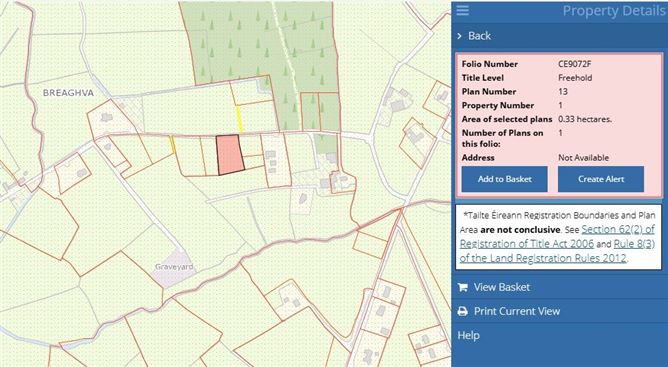The height and width of the screenshot is (367, 668).
Task: Click the Graveyard area on map
Action: [x=174, y=268]
